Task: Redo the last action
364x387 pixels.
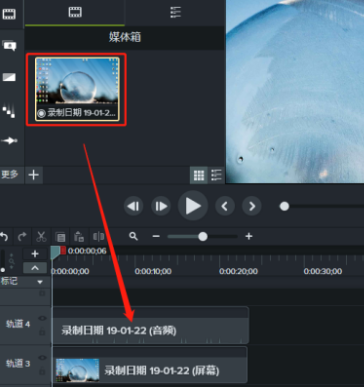Action: pos(22,237)
